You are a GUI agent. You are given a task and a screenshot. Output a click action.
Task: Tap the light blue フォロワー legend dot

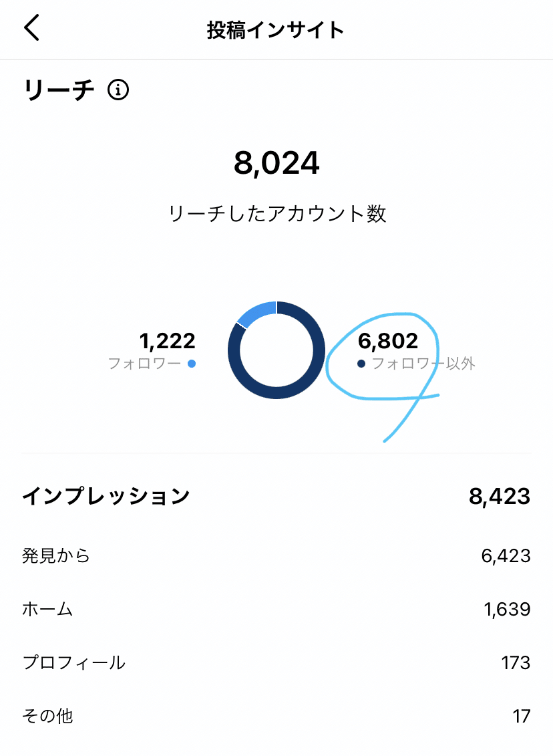tap(192, 364)
